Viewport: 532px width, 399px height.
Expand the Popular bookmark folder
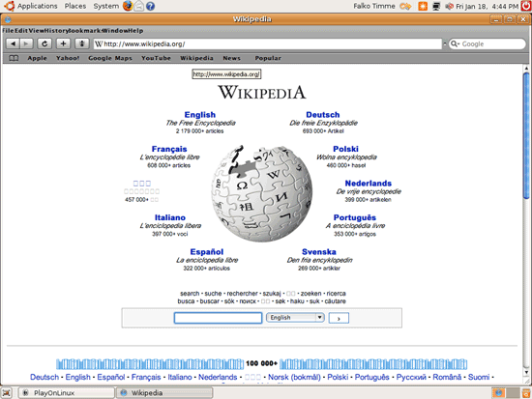[268, 58]
